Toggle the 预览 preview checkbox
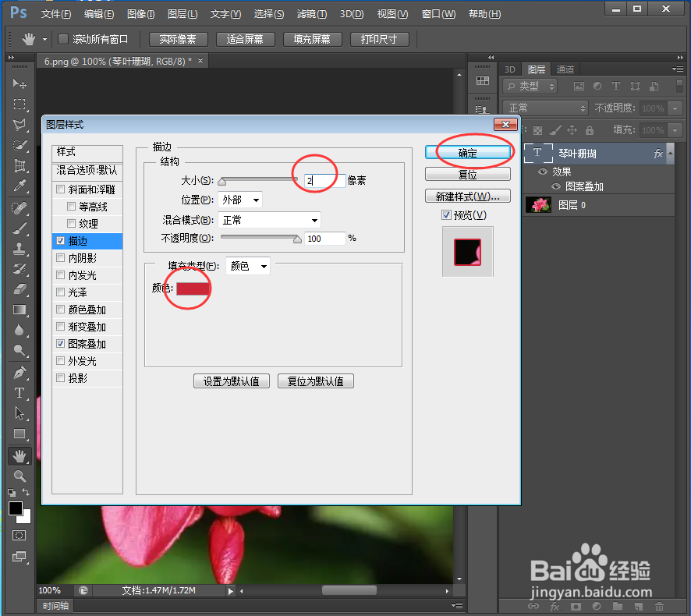This screenshot has height=616, width=691. 446,215
